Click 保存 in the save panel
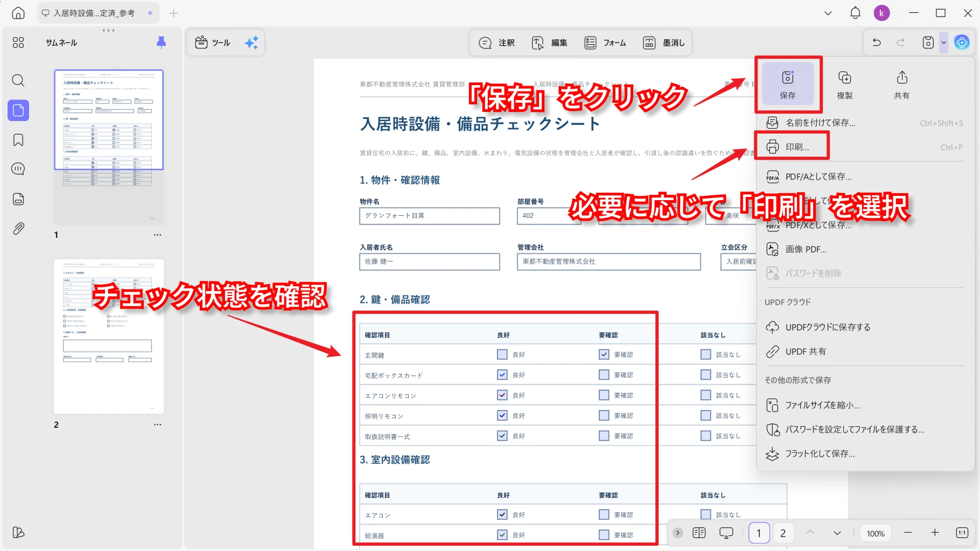Image resolution: width=980 pixels, height=551 pixels. pos(788,84)
